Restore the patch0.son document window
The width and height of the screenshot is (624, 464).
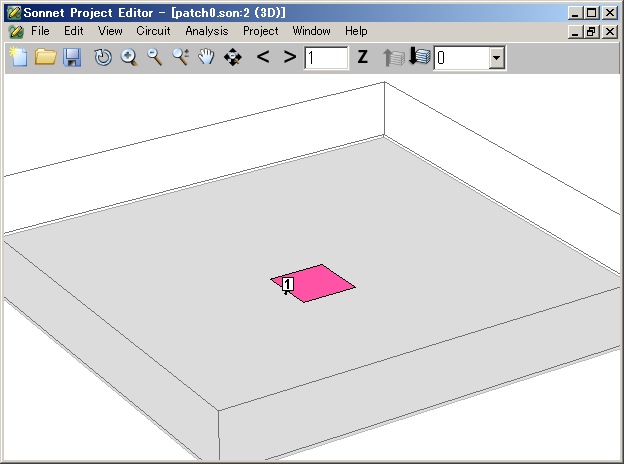[x=592, y=31]
